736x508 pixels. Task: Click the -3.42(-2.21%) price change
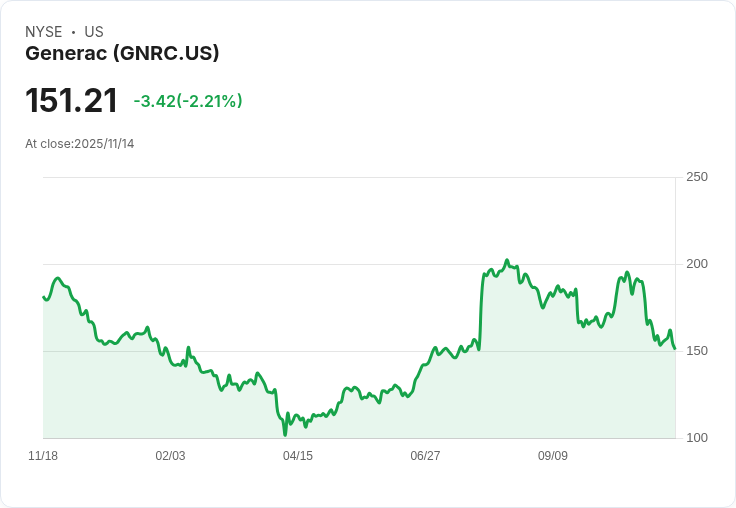(188, 101)
